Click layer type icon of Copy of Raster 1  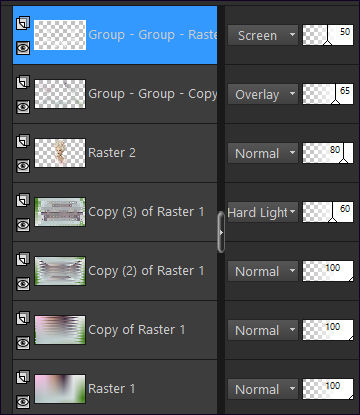tap(23, 318)
